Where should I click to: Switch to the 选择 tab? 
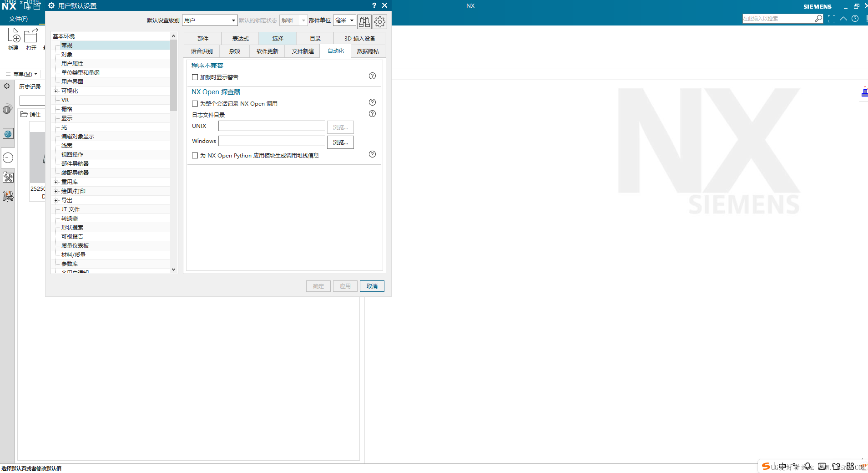click(x=278, y=39)
